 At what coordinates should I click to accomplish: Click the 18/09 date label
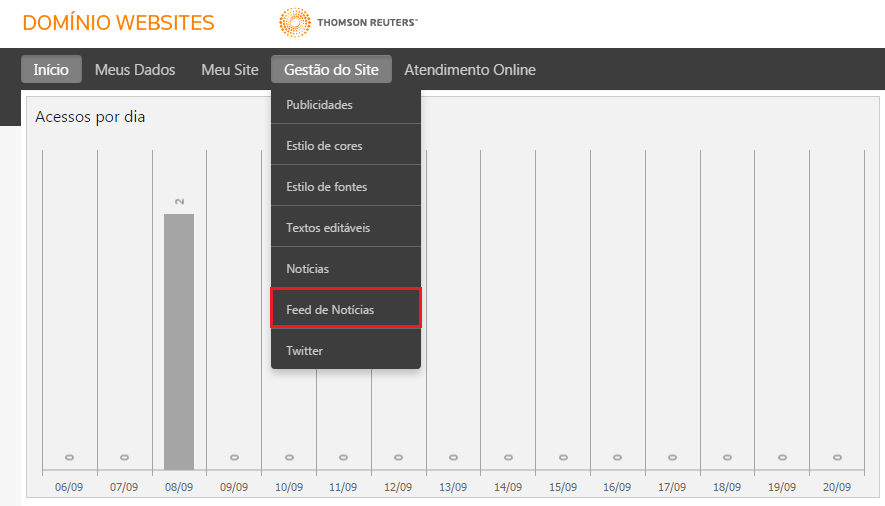(x=727, y=487)
